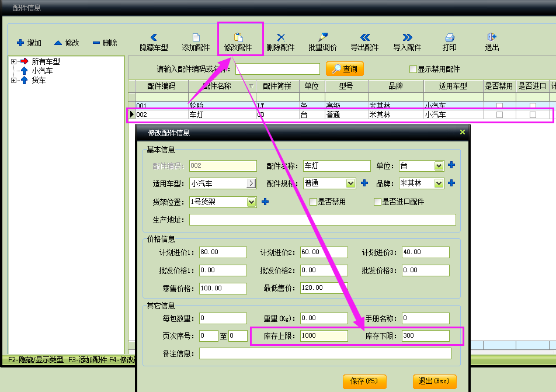Expand the 货车 tree node
The image size is (556, 392).
pos(13,81)
